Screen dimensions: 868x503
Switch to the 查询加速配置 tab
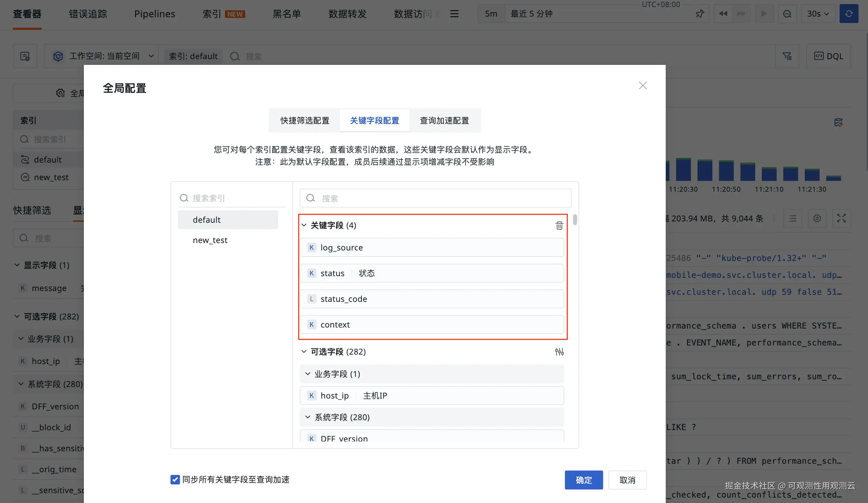[444, 120]
